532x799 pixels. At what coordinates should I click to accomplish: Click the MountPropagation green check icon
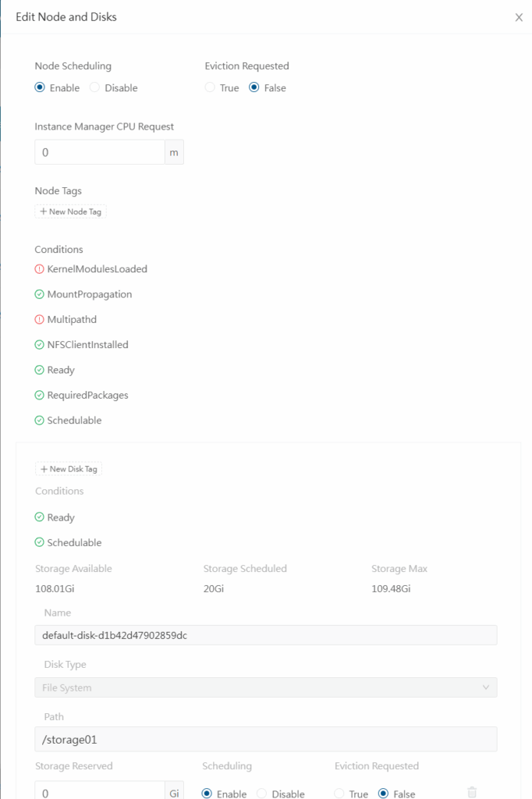click(x=40, y=294)
